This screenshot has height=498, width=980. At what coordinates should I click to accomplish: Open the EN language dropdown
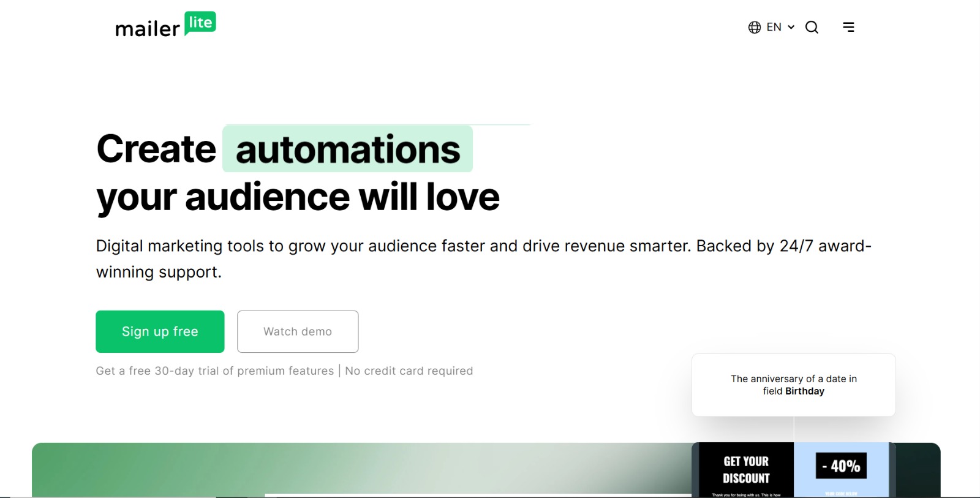pyautogui.click(x=780, y=27)
